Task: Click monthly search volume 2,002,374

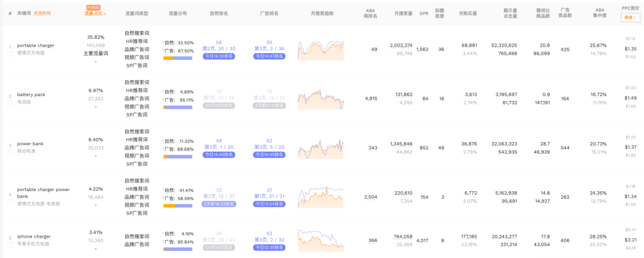Action: coord(401,45)
